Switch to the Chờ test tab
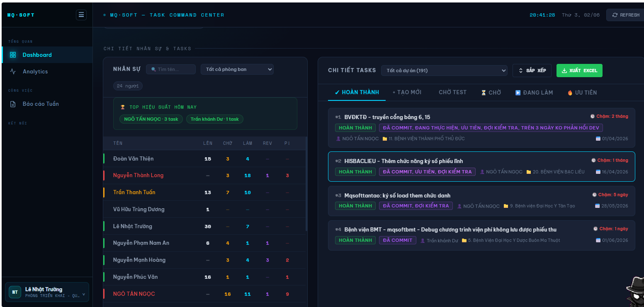 pos(452,93)
